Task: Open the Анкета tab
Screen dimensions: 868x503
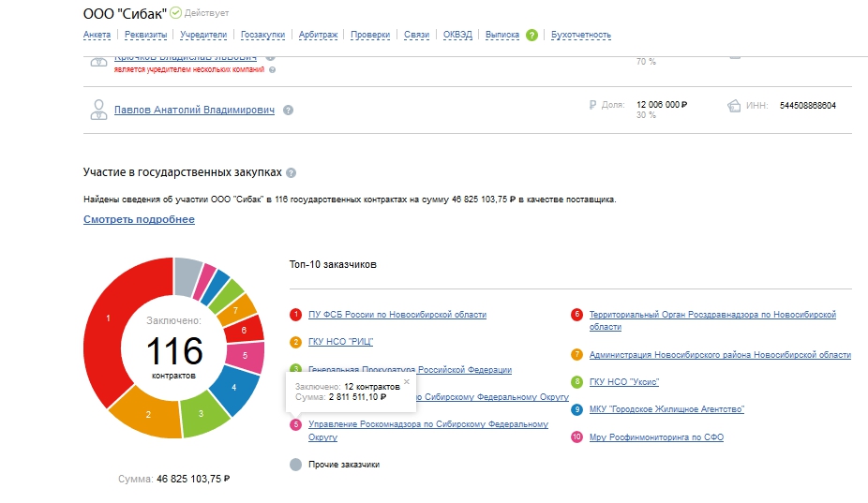Action: [x=97, y=35]
